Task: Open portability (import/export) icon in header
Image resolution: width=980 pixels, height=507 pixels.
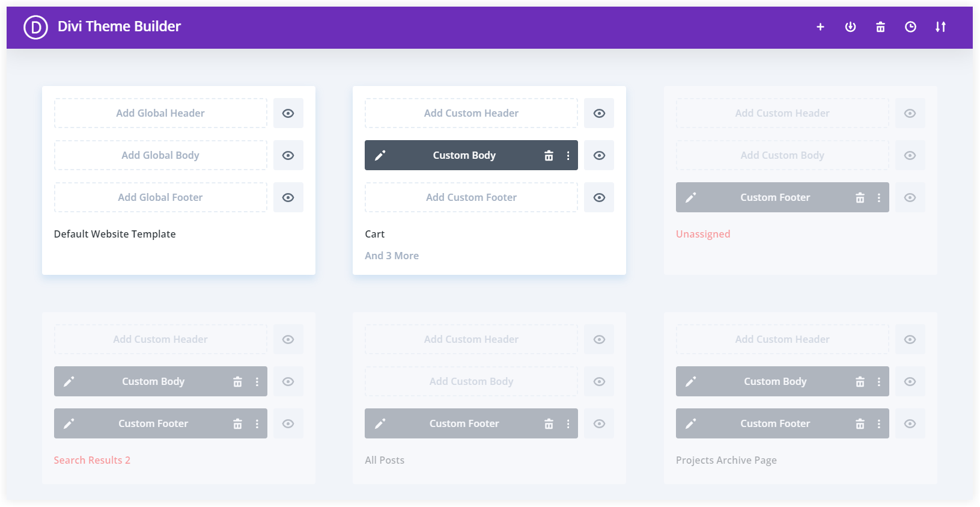Action: [x=850, y=27]
